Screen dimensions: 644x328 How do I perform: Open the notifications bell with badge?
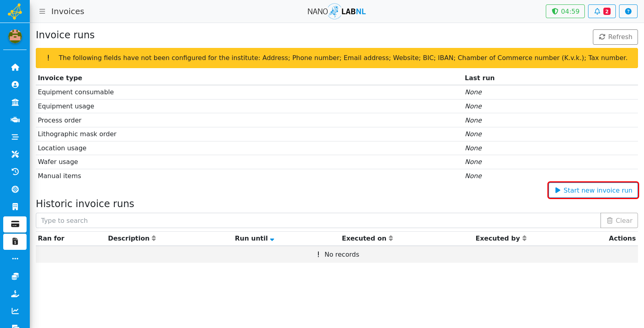click(602, 11)
